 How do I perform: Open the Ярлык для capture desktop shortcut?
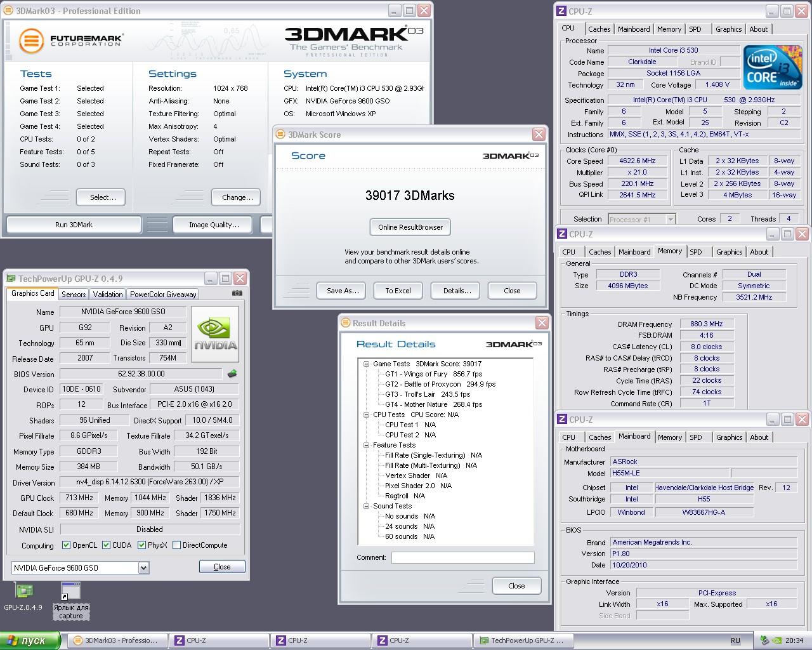point(70,600)
